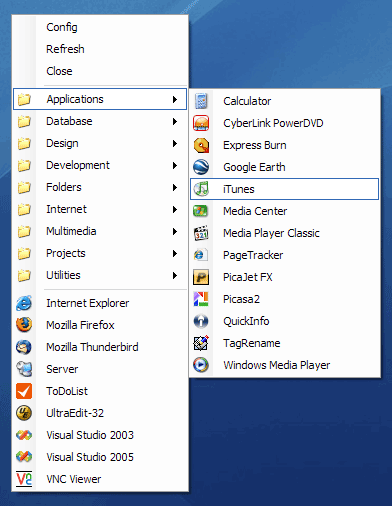
Task: Click the TagRename icon
Action: click(x=201, y=343)
